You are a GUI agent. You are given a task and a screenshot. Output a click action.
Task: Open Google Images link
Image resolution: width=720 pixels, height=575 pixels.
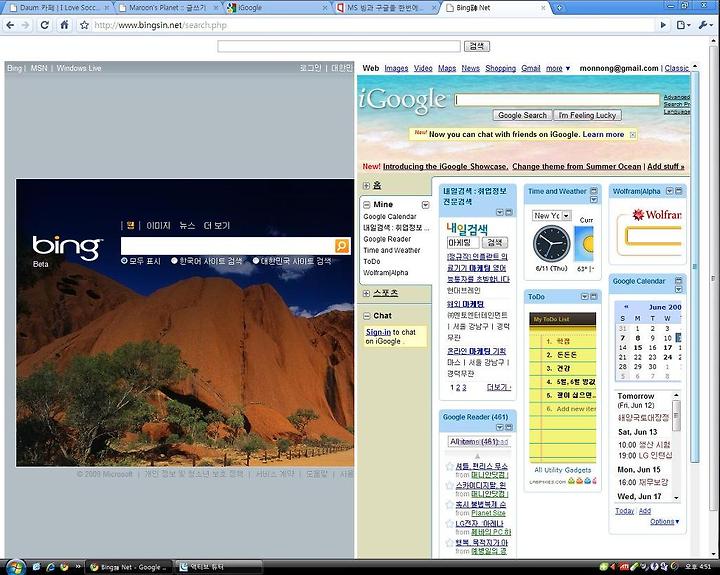click(x=396, y=68)
